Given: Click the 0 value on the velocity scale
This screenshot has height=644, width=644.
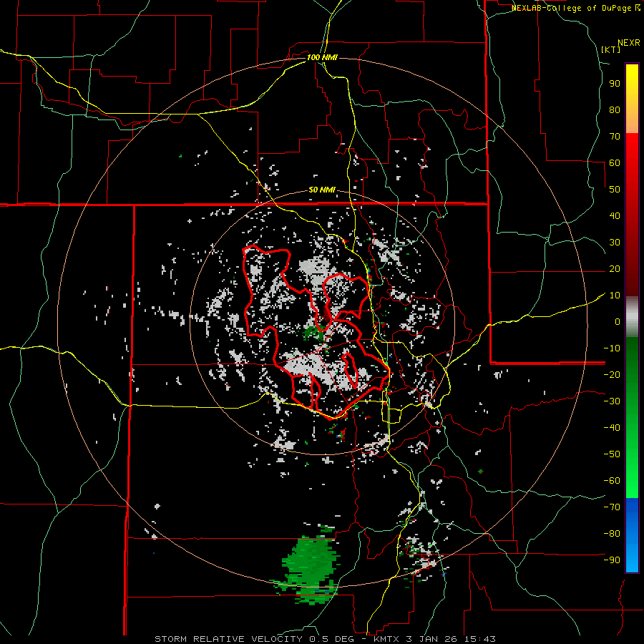Looking at the screenshot, I should [618, 321].
